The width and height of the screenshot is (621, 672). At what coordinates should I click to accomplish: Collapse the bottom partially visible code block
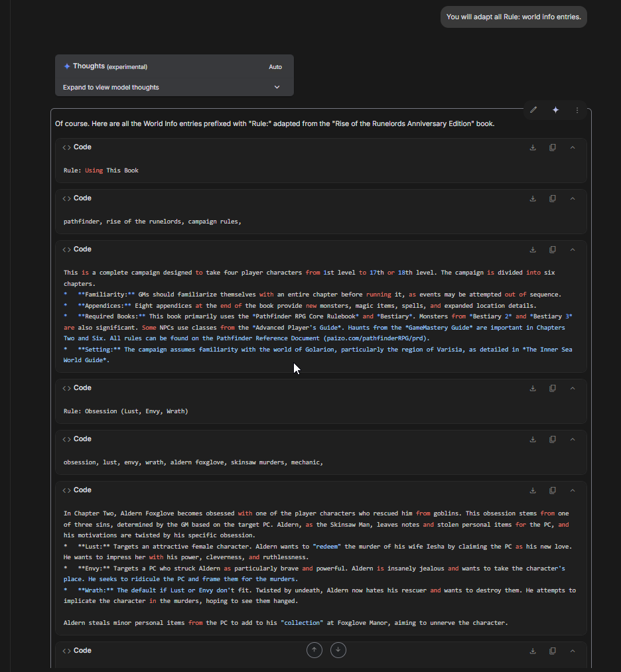(572, 651)
